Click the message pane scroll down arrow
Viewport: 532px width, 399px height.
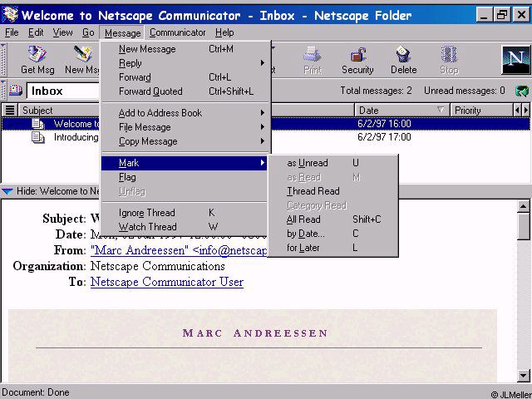pyautogui.click(x=524, y=375)
